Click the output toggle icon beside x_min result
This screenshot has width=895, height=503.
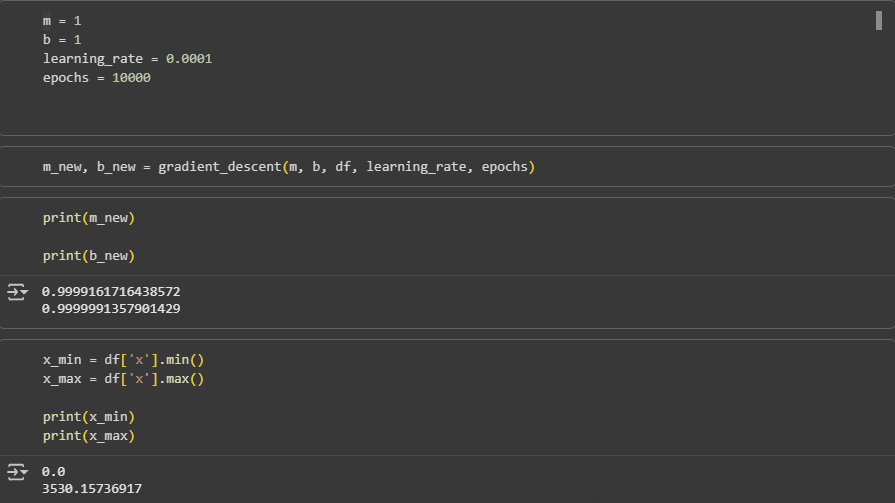click(x=17, y=471)
